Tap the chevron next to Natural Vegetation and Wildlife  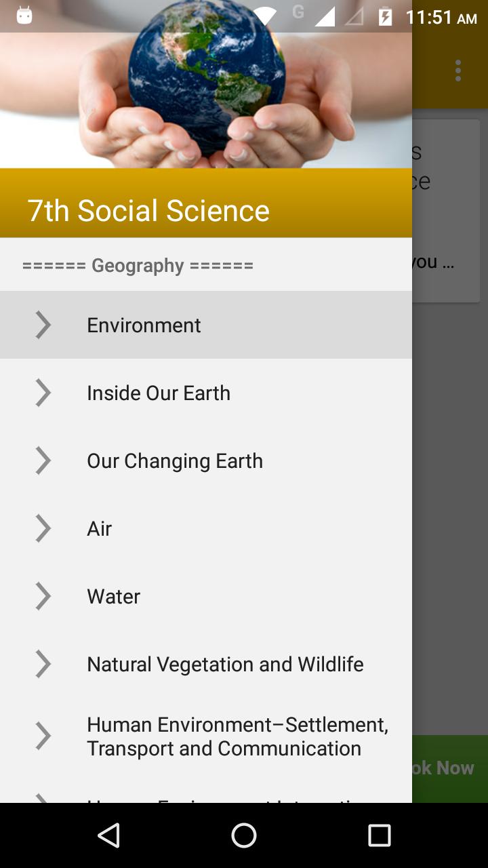point(43,664)
